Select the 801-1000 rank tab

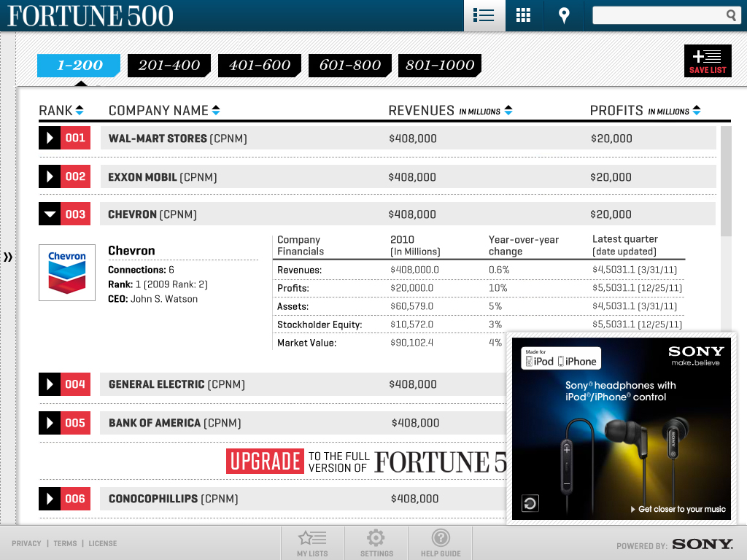point(440,65)
